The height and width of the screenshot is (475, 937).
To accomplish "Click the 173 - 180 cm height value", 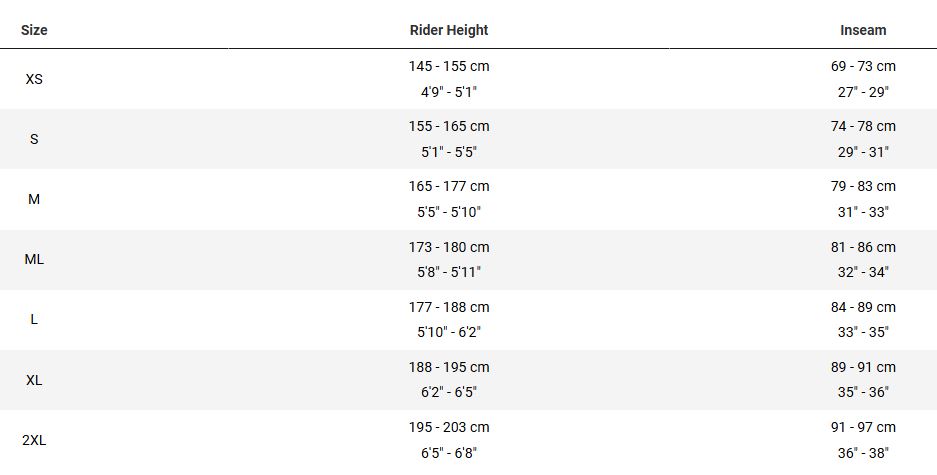I will coord(449,247).
